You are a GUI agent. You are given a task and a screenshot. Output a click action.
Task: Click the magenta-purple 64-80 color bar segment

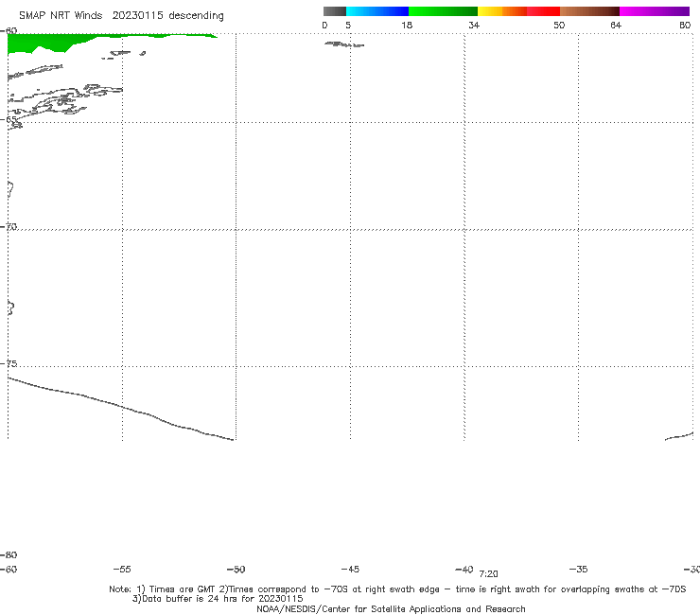click(x=655, y=11)
